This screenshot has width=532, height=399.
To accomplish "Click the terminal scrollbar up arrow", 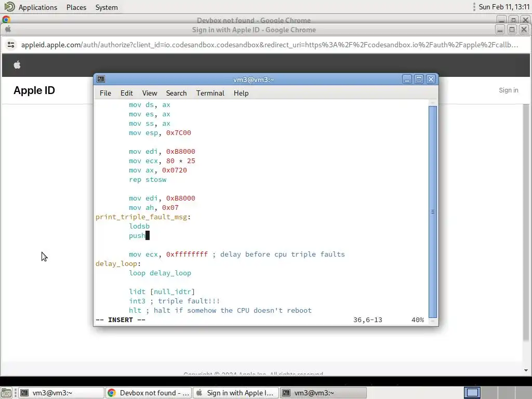I will (x=433, y=102).
